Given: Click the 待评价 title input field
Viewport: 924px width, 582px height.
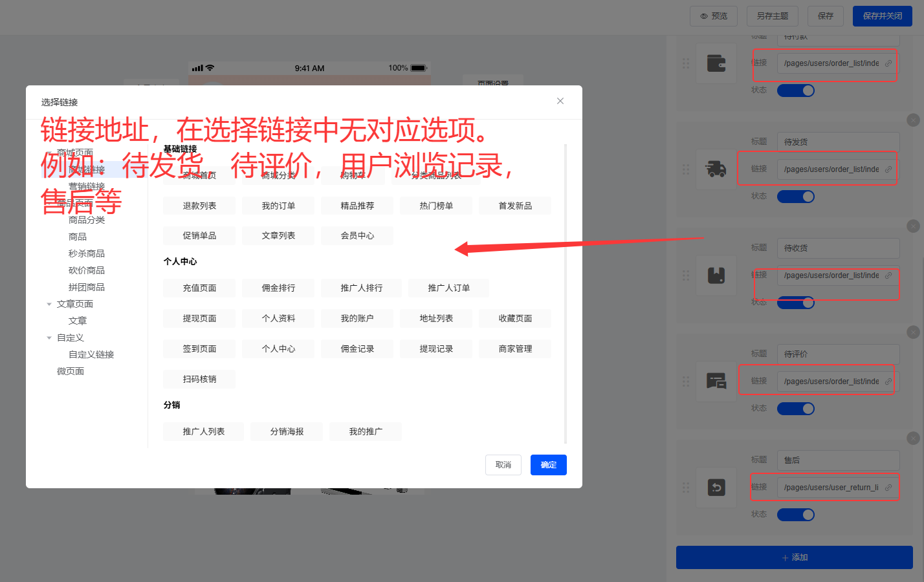Looking at the screenshot, I should 838,354.
